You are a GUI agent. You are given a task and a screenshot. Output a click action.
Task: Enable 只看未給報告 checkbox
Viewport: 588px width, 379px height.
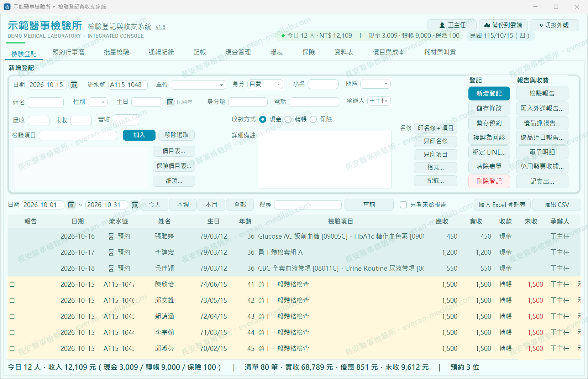(x=403, y=205)
